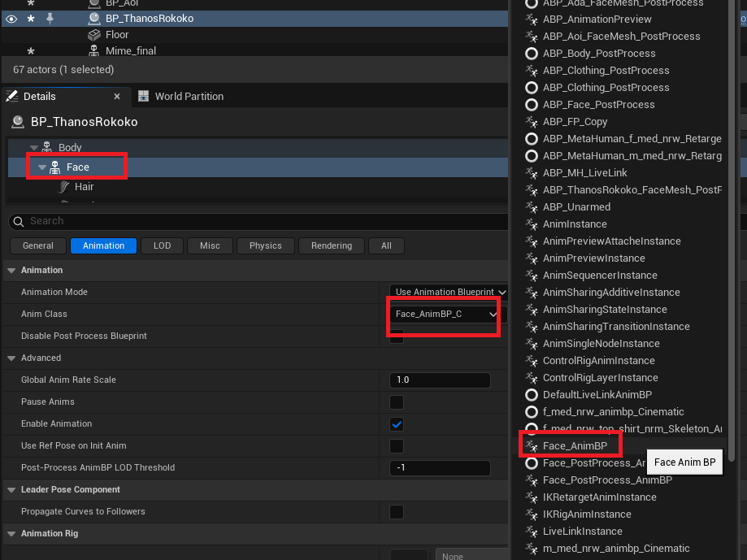Viewport: 747px width, 560px height.
Task: Filter details by Physics
Action: [265, 245]
